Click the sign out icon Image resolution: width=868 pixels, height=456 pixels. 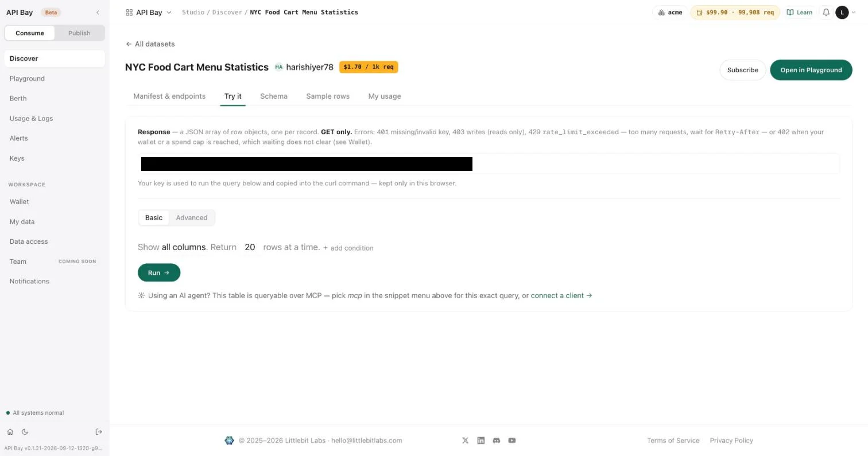pyautogui.click(x=99, y=432)
